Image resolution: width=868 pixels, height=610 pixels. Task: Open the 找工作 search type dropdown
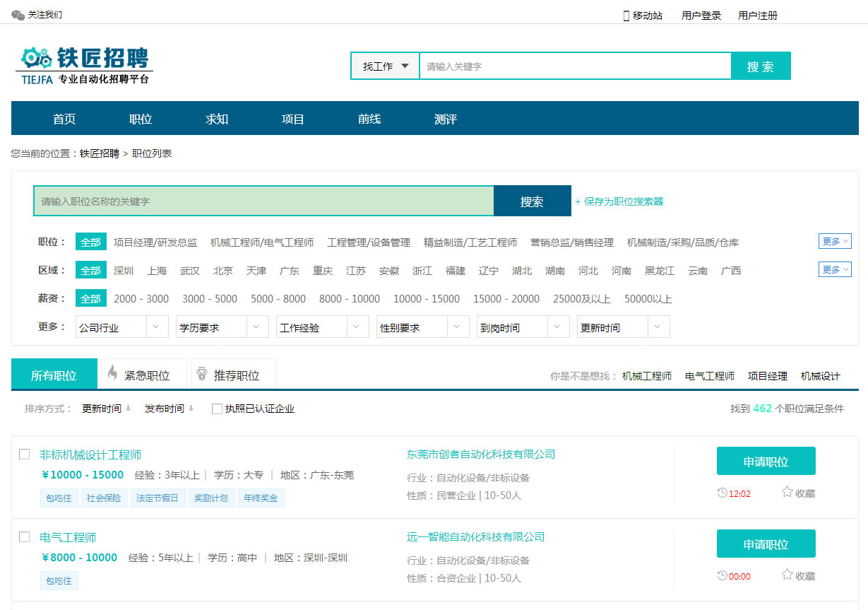coord(385,66)
